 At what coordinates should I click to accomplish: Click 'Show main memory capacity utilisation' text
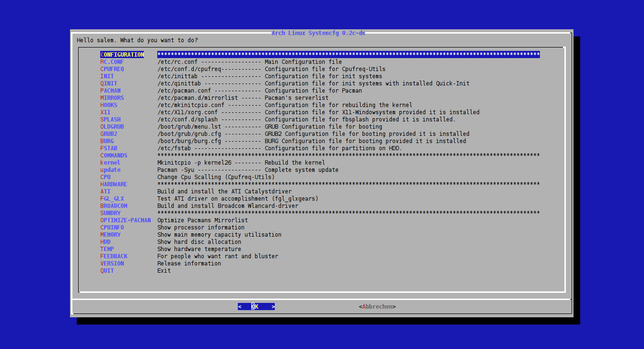[219, 235]
